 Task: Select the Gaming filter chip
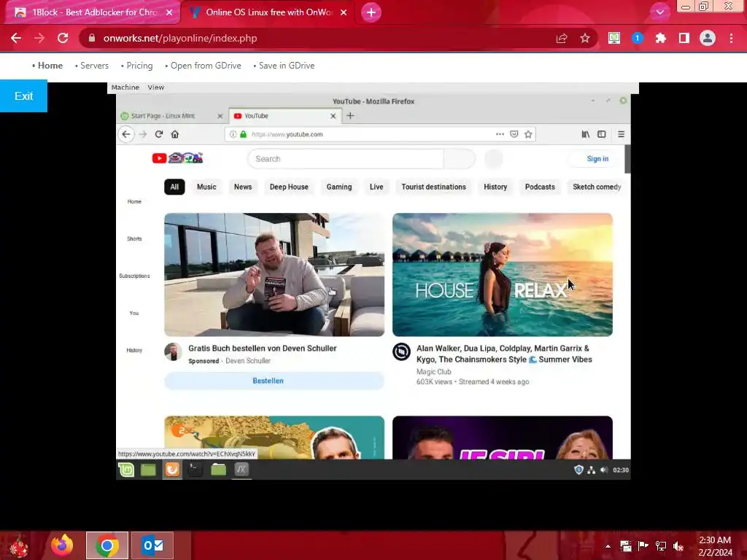pyautogui.click(x=339, y=187)
